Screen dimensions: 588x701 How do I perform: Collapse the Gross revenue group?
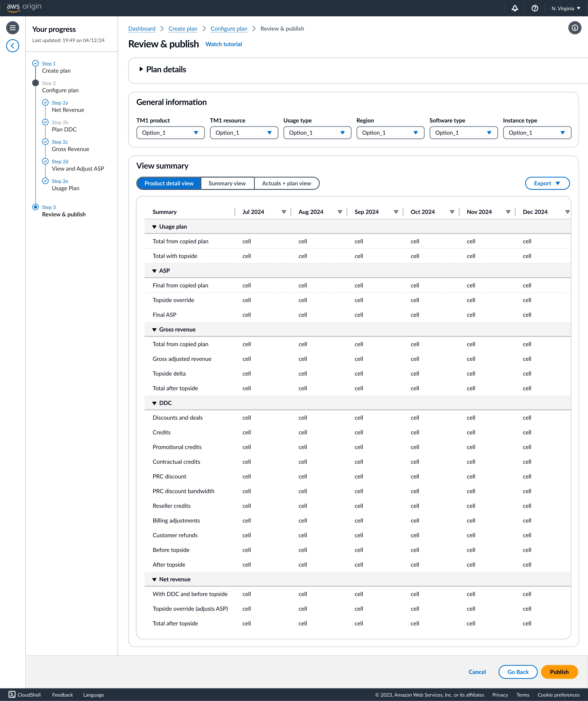click(x=154, y=330)
